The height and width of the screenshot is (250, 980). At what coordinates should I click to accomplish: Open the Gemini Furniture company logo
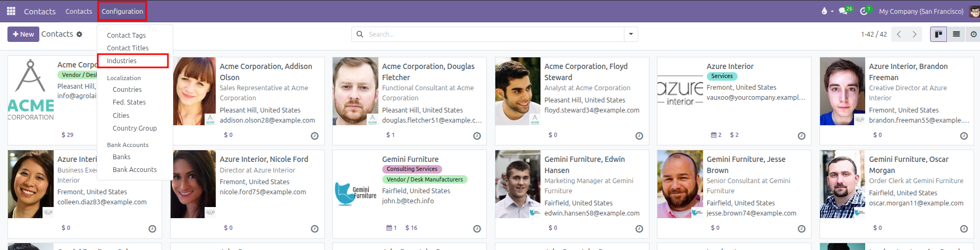356,194
